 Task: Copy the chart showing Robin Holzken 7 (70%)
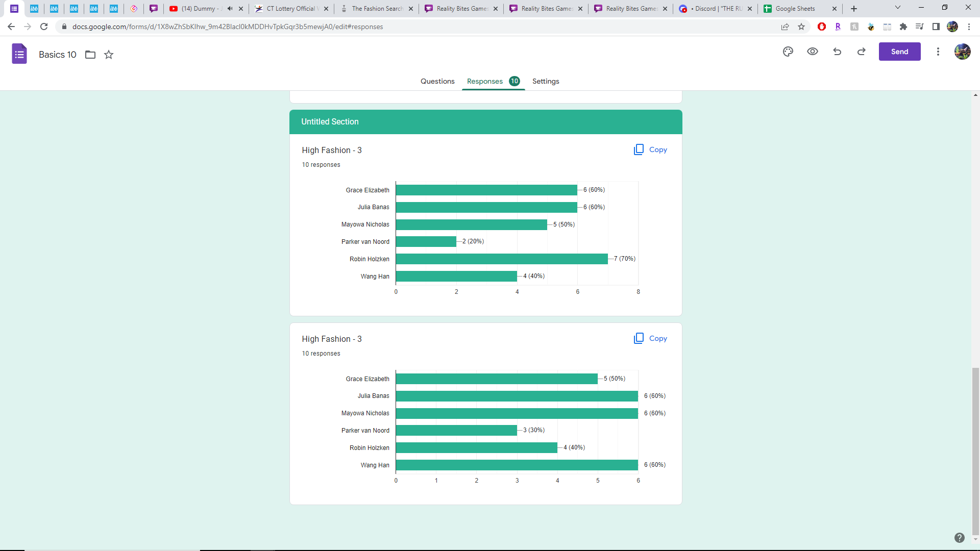pos(650,149)
